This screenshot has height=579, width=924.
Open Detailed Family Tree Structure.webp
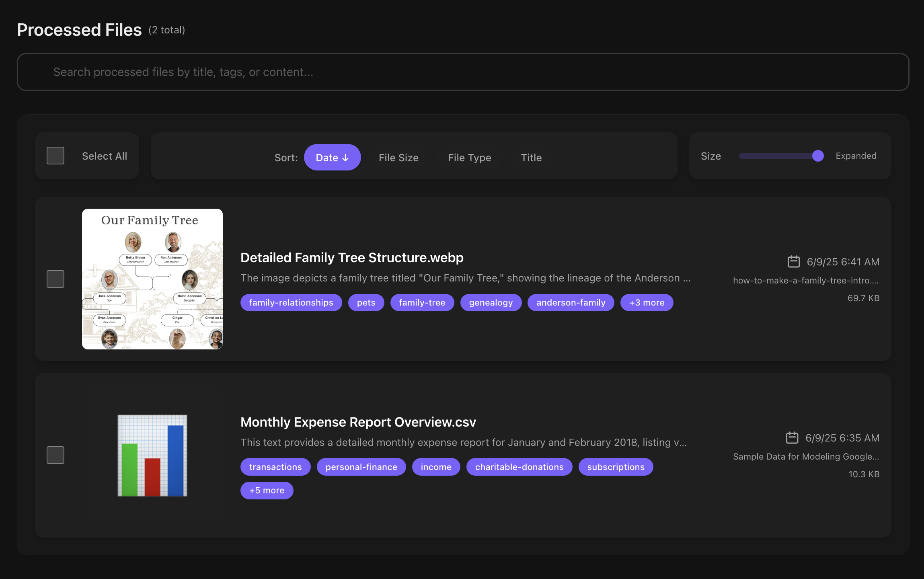352,257
